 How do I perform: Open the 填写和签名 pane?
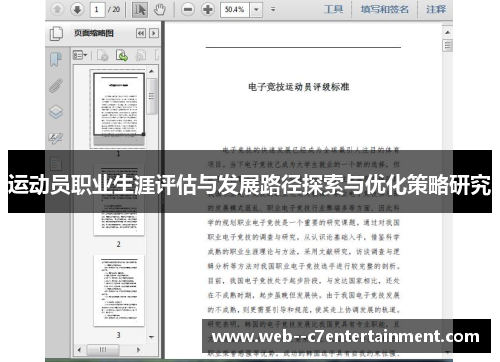[385, 9]
